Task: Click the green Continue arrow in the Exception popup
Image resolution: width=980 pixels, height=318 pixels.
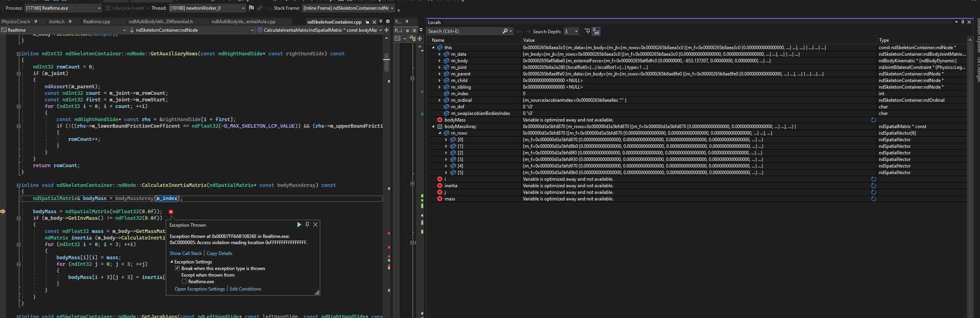Action: (299, 225)
